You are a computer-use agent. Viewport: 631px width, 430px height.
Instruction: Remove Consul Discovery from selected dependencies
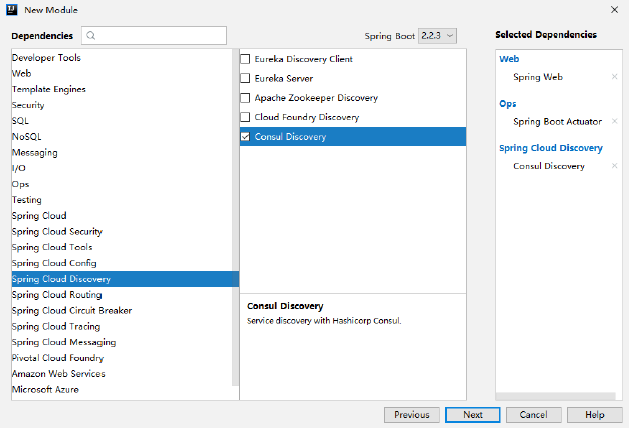tap(614, 166)
